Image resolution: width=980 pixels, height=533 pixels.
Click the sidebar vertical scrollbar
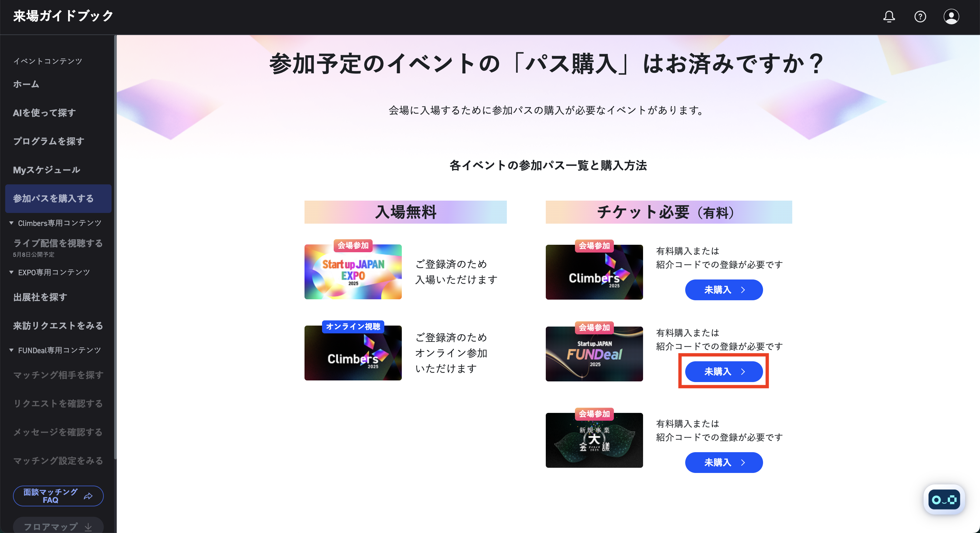(115, 247)
